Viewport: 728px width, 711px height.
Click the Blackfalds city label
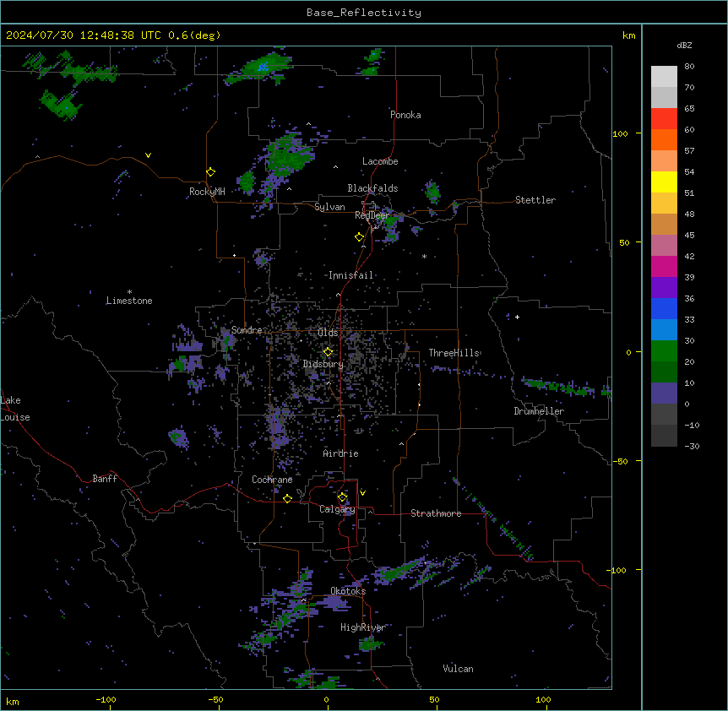[372, 188]
